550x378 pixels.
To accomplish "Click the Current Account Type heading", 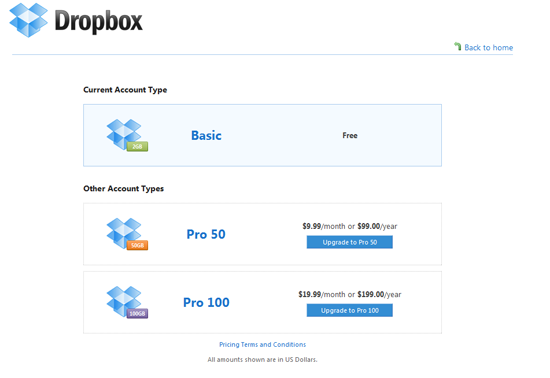I will tap(125, 90).
